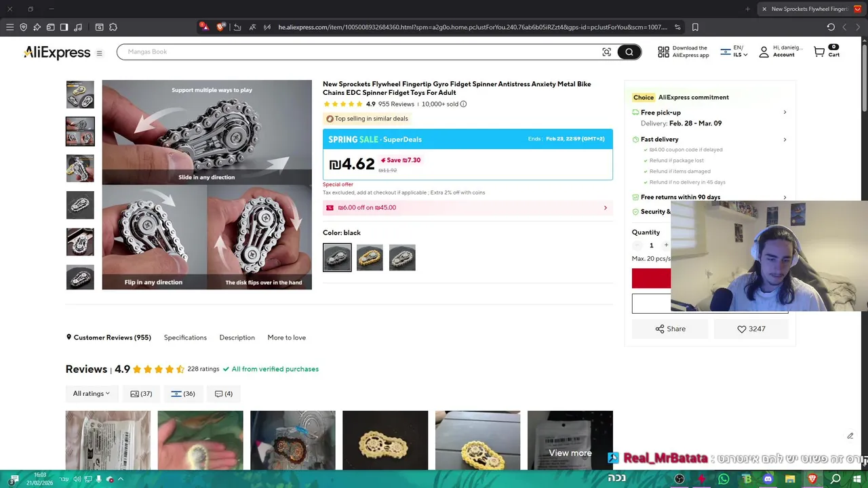
Task: Open WhatsApp from the taskbar
Action: coord(724,479)
